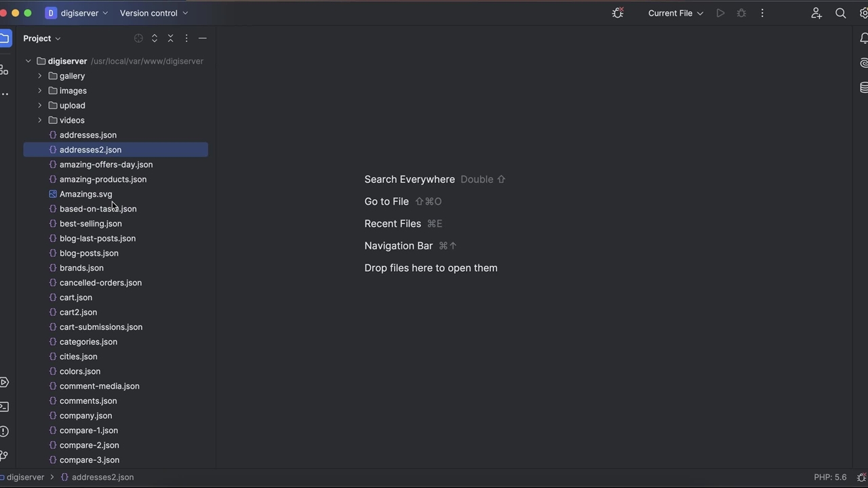Open the Current File run configuration dropdown
868x488 pixels.
675,13
